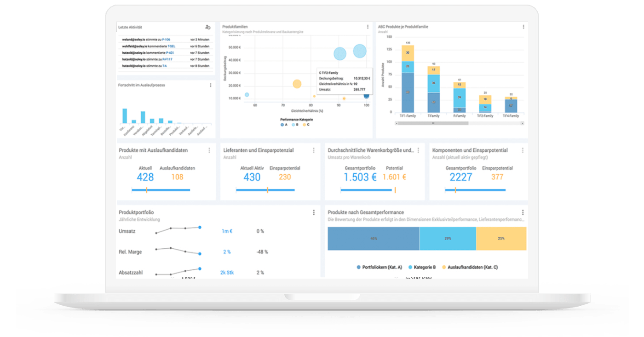This screenshot has width=644, height=337.
Task: Click the Einsparpotential value 377
Action: [x=497, y=177]
